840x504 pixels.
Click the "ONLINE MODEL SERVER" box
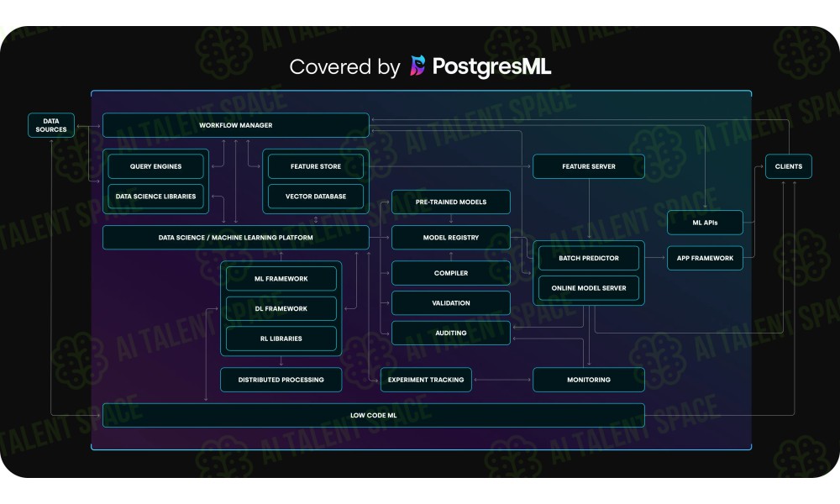tap(589, 288)
